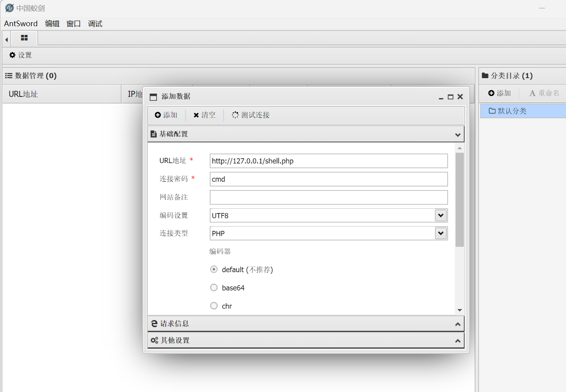
Task: Sort by the URL地址 column header
Action: 62,94
